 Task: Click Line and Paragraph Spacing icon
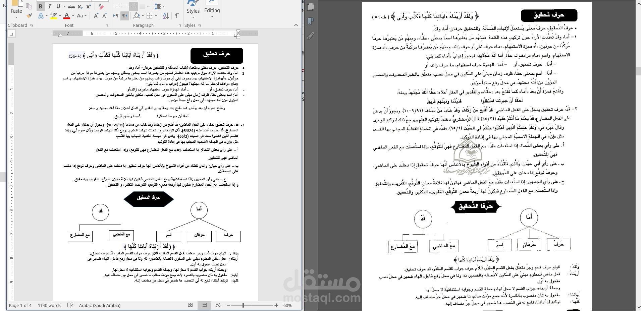(158, 6)
